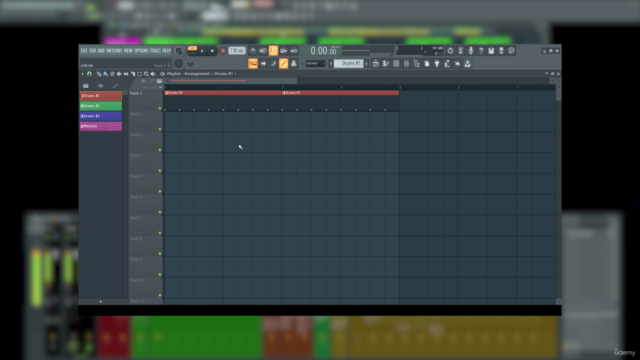The height and width of the screenshot is (360, 640).
Task: Click the download/content library icon
Action: (467, 64)
